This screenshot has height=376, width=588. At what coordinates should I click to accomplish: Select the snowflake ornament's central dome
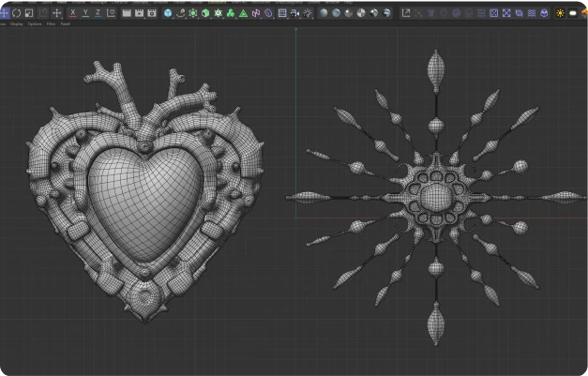[x=436, y=198]
